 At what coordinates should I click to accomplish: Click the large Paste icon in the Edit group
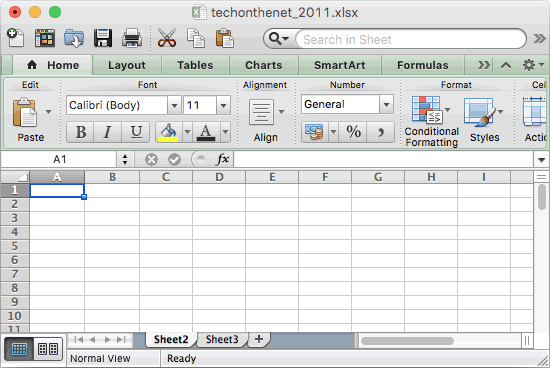[25, 112]
